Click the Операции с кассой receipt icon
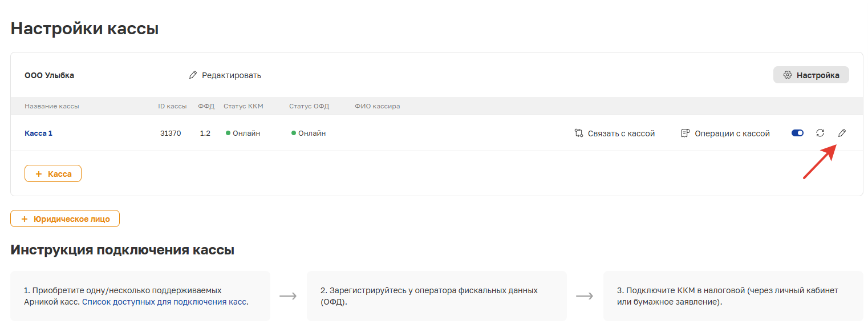This screenshot has height=324, width=868. click(686, 133)
